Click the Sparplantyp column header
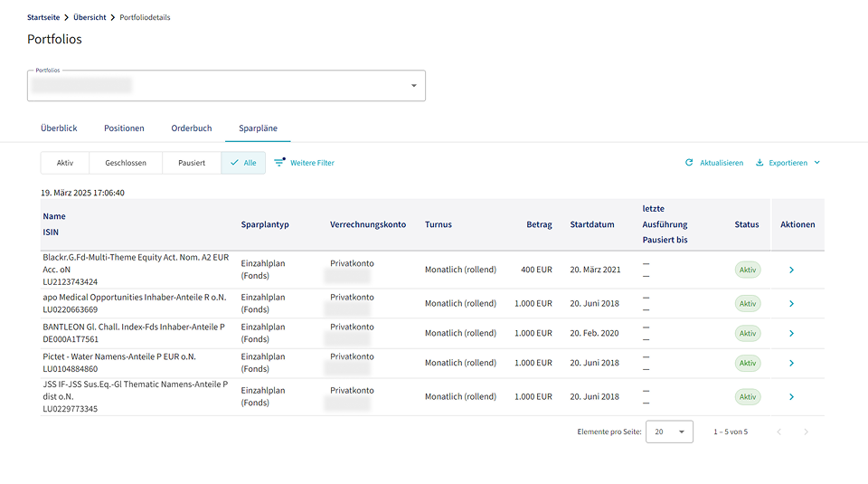Screen dimensions: 868x484 point(265,224)
